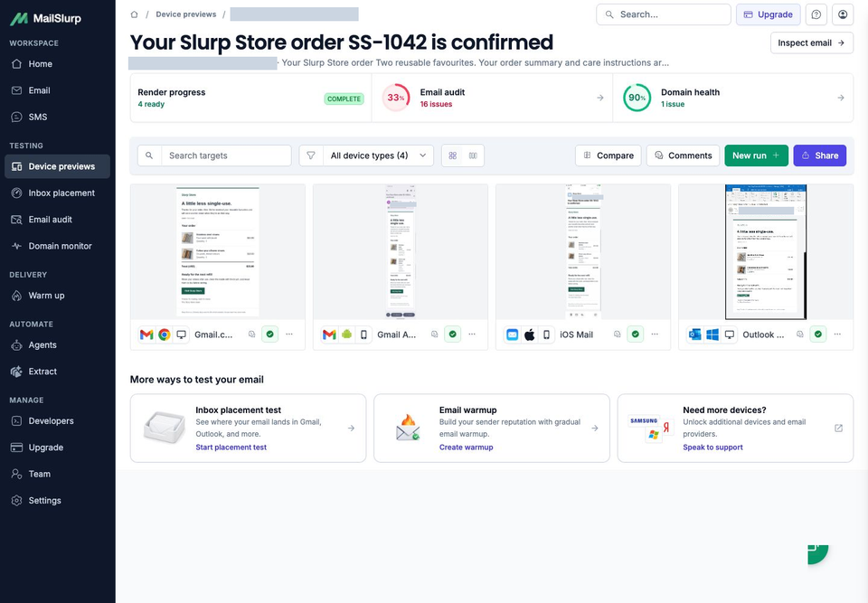Click the Upgrade button in header
Viewport: 868px width, 603px height.
point(768,14)
